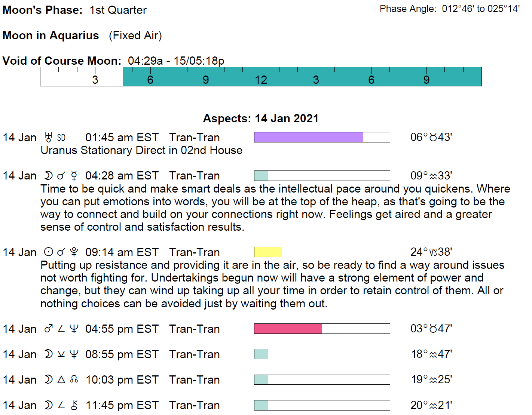
Task: Click the 12 mark on void-of-course timeline
Action: coord(261,79)
